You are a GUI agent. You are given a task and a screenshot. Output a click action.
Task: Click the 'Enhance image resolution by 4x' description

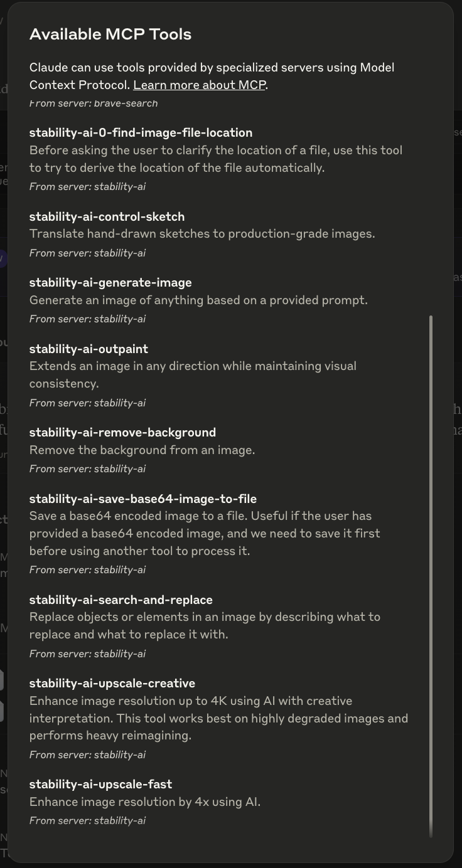pos(144,802)
